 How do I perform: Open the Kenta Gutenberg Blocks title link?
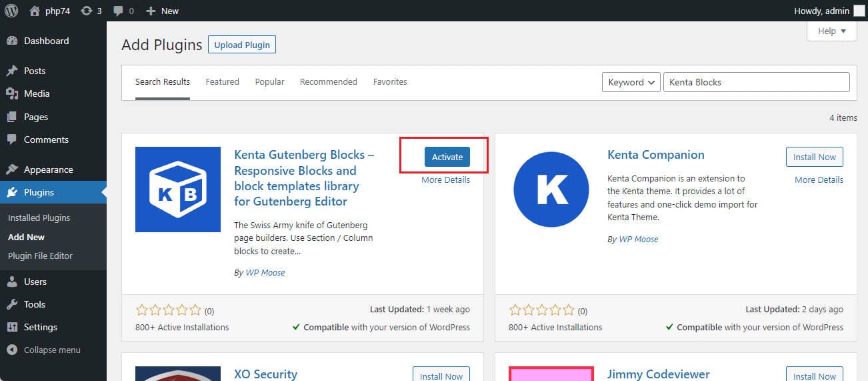[x=304, y=178]
